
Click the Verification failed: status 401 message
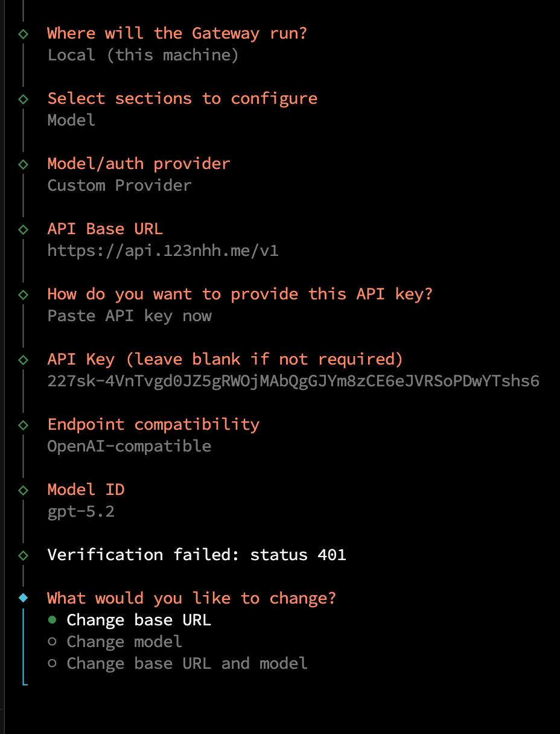197,555
